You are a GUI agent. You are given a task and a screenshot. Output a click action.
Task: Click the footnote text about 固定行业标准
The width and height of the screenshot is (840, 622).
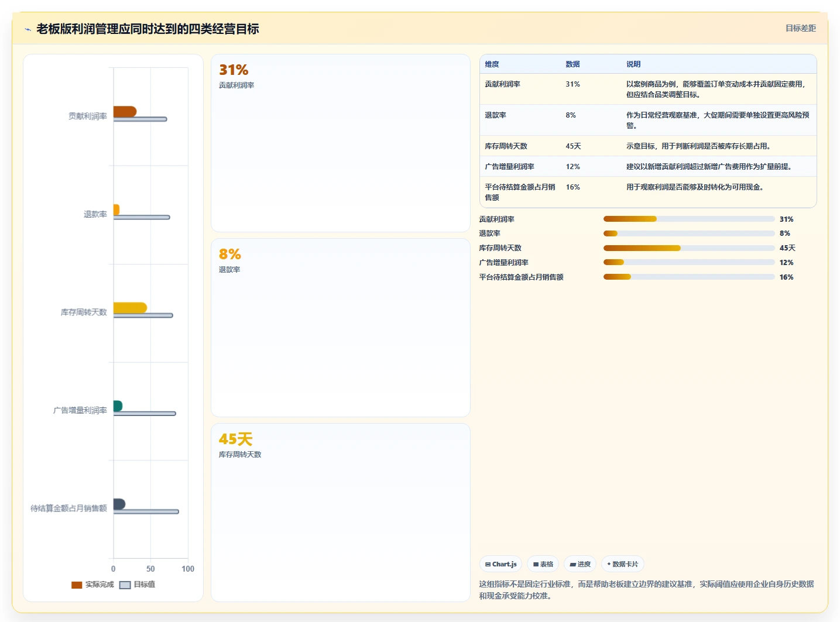point(647,590)
